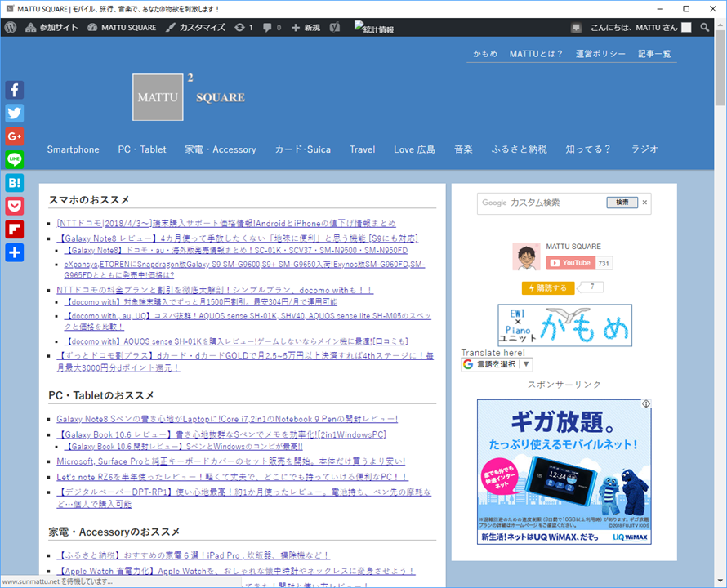The width and height of the screenshot is (727, 588).
Task: Open ふるさと納税 category
Action: [520, 149]
